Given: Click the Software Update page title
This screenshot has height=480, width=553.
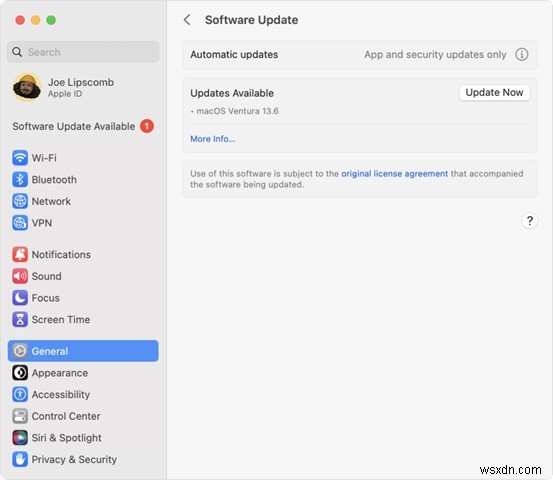Looking at the screenshot, I should (251, 20).
